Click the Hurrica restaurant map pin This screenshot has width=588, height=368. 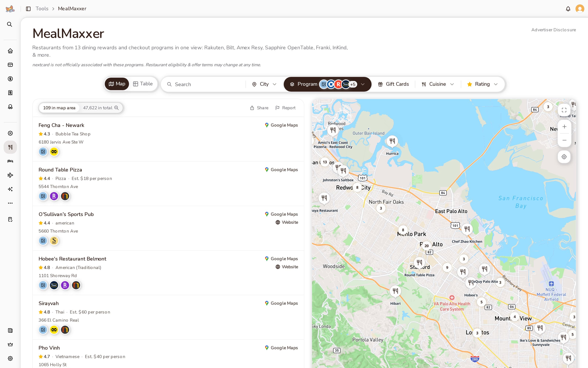(x=392, y=141)
